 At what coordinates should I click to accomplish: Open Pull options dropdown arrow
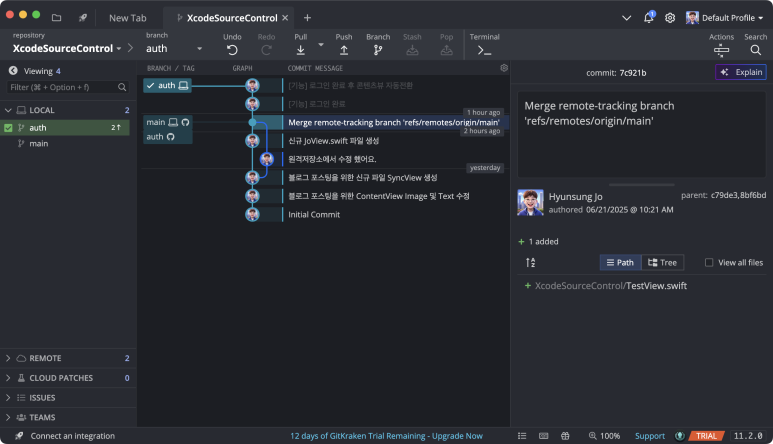click(321, 44)
